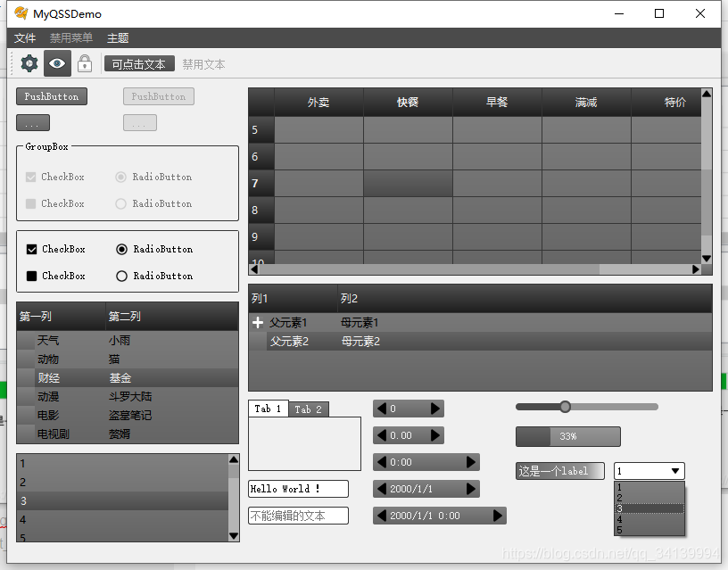Open the 文件 menu
This screenshot has height=570, width=728.
[x=25, y=37]
